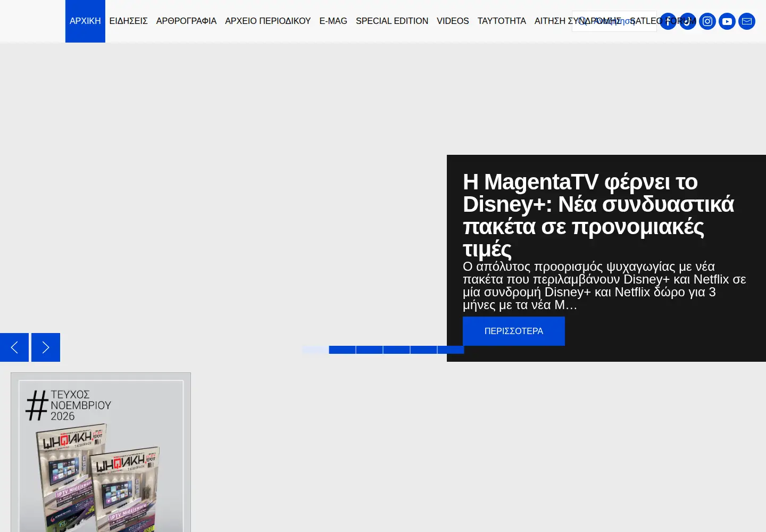Click the light-colored active slide indicator
This screenshot has height=532, width=766.
point(315,350)
